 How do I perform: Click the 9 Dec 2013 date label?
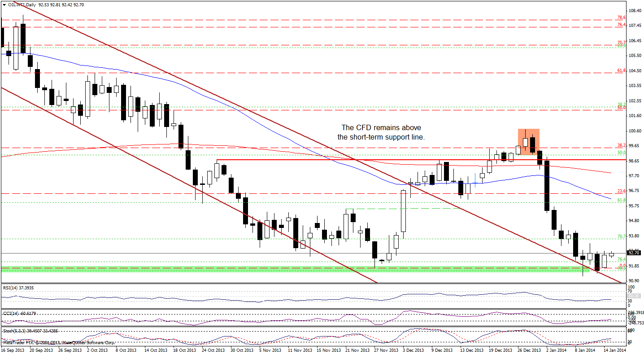click(x=442, y=350)
